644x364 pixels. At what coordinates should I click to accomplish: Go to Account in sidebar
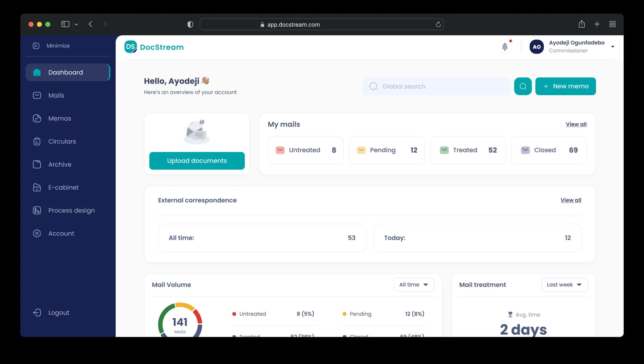pos(68,233)
